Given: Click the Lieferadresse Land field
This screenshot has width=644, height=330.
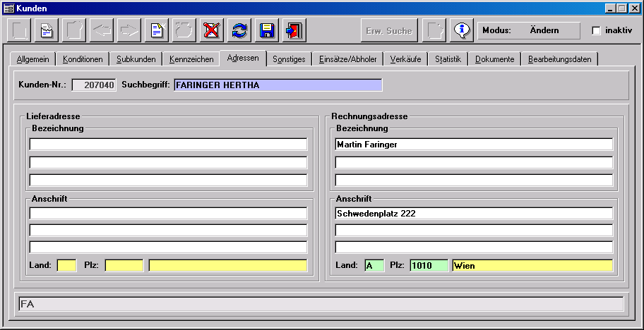Looking at the screenshot, I should pyautogui.click(x=66, y=266).
